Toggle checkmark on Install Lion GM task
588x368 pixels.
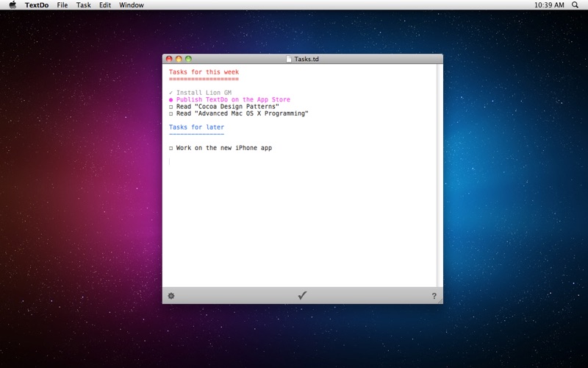pyautogui.click(x=171, y=93)
